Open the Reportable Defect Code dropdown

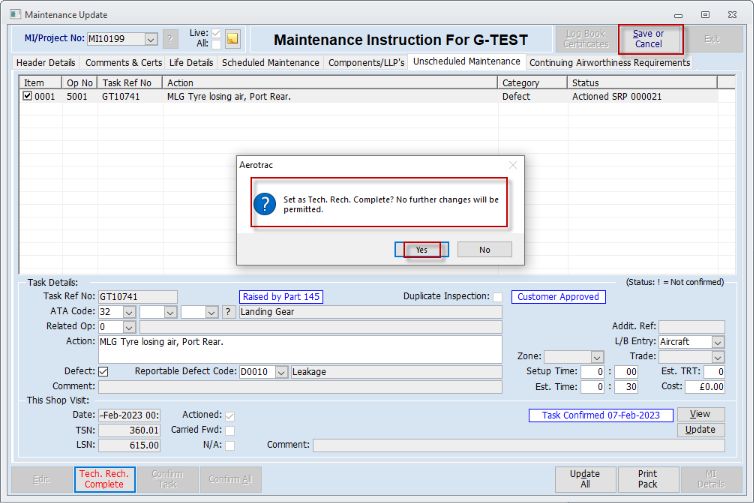point(282,372)
